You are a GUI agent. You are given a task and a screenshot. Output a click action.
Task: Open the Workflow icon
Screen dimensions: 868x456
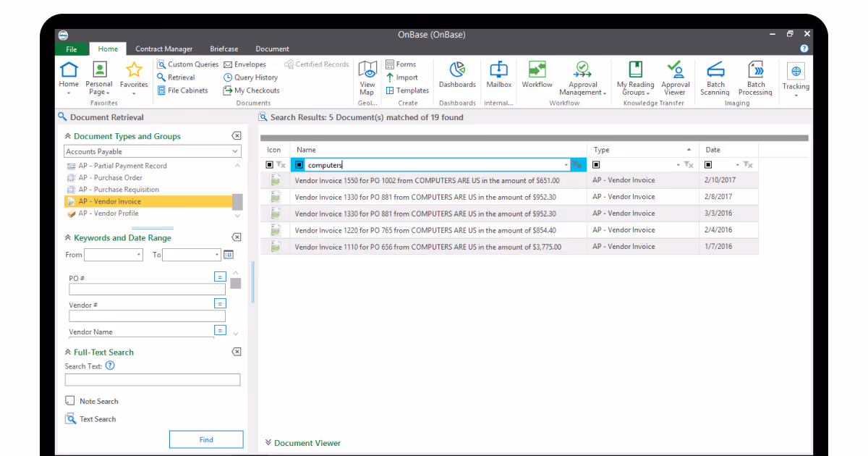coord(537,69)
